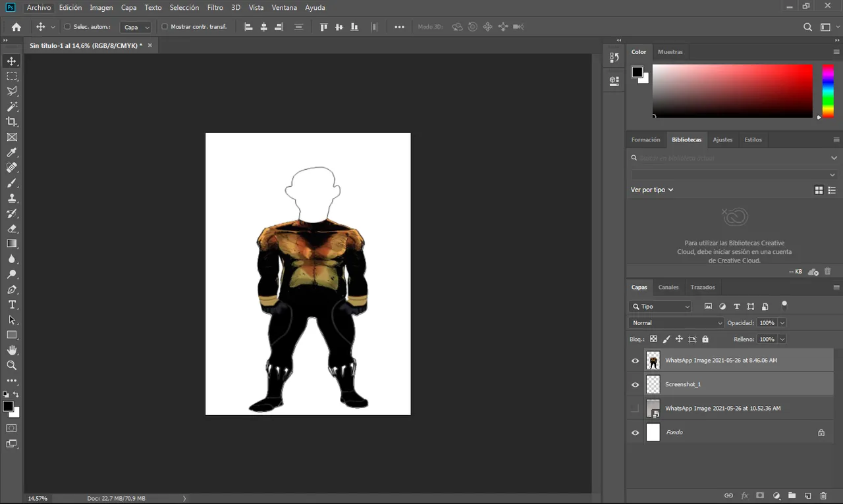Open the Capas panel options menu
Screen dimensions: 843x504
(x=836, y=288)
